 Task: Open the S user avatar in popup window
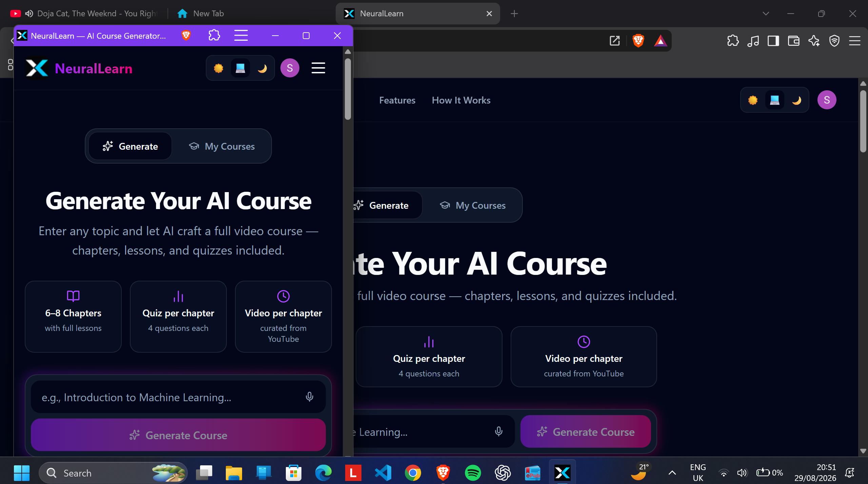tap(290, 68)
